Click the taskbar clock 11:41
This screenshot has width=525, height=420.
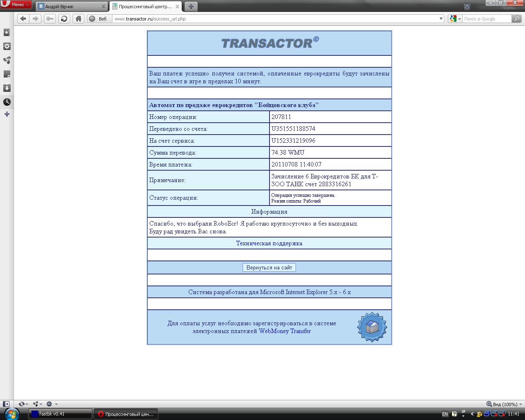pos(514,414)
